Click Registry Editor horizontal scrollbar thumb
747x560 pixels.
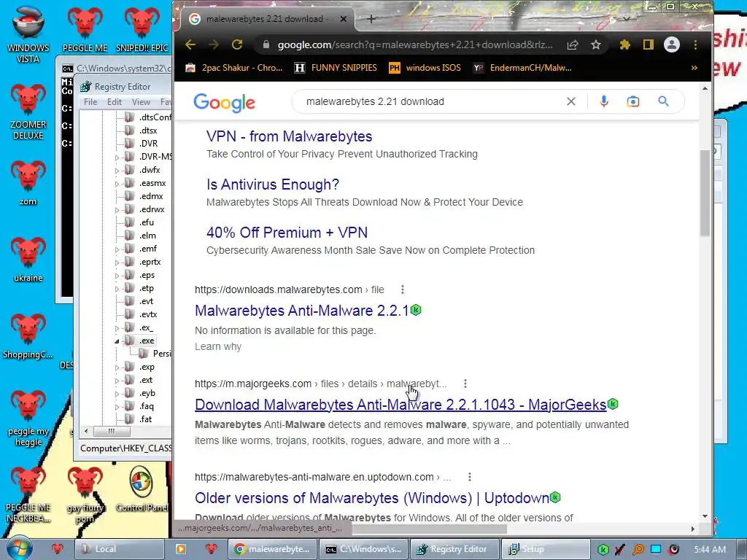[111, 431]
